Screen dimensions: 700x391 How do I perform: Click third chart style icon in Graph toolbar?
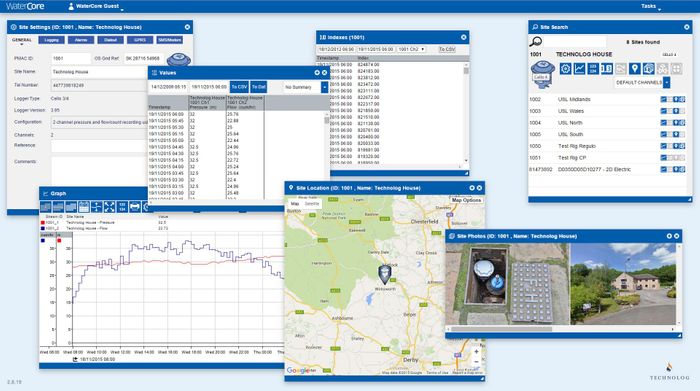coord(71,207)
